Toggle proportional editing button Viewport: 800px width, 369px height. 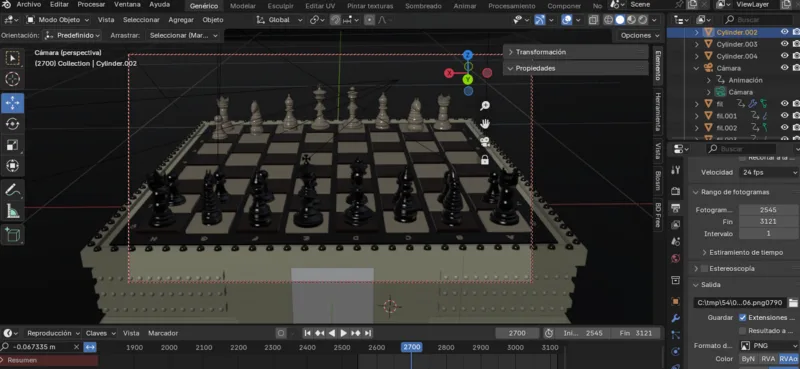point(369,20)
